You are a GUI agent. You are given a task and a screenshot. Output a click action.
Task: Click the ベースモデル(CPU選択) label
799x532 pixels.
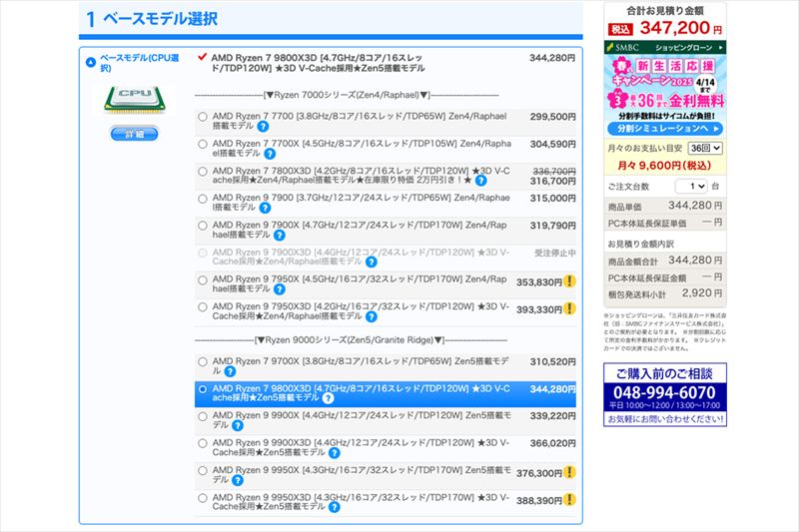click(139, 63)
